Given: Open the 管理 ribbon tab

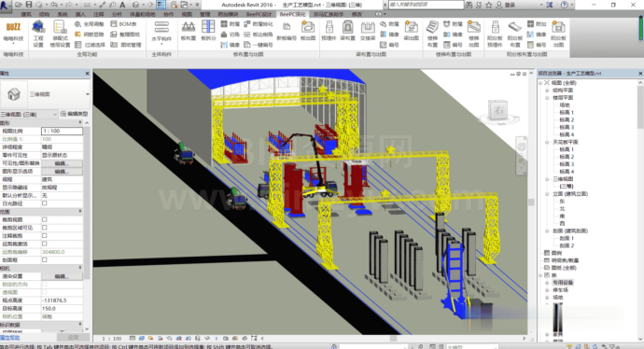Looking at the screenshot, I should tap(204, 14).
